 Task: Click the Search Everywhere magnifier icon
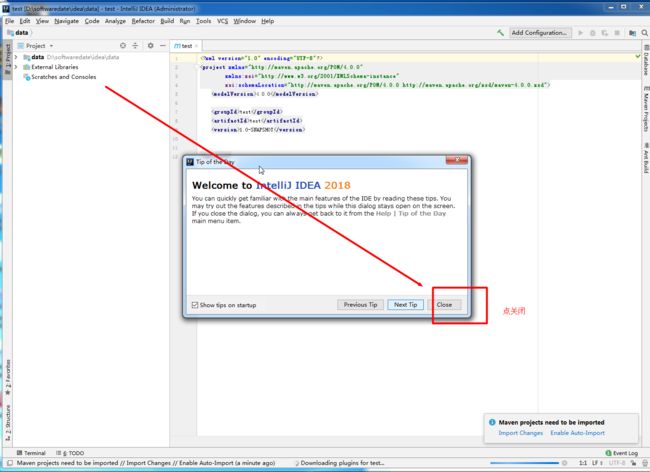(x=645, y=33)
